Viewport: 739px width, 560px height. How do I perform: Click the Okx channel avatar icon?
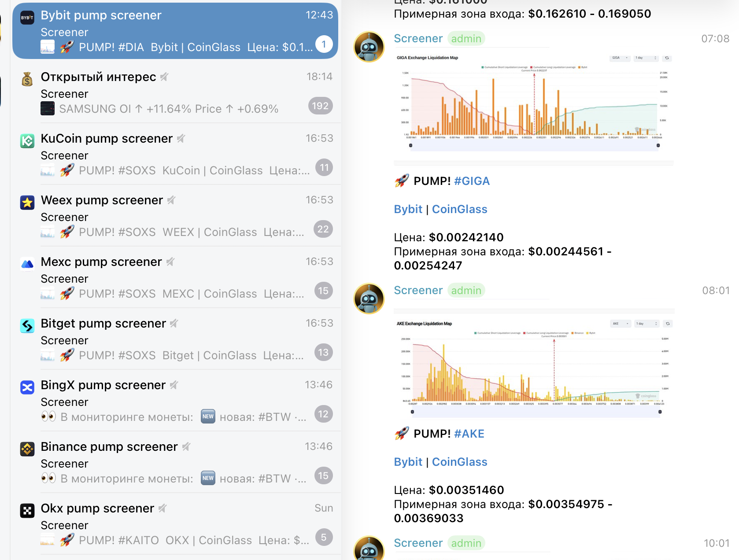(27, 511)
